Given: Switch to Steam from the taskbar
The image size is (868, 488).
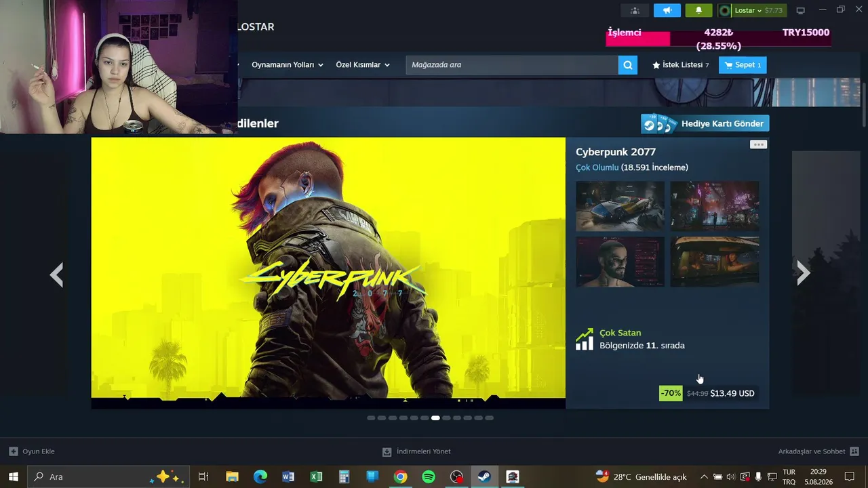Looking at the screenshot, I should point(484,476).
